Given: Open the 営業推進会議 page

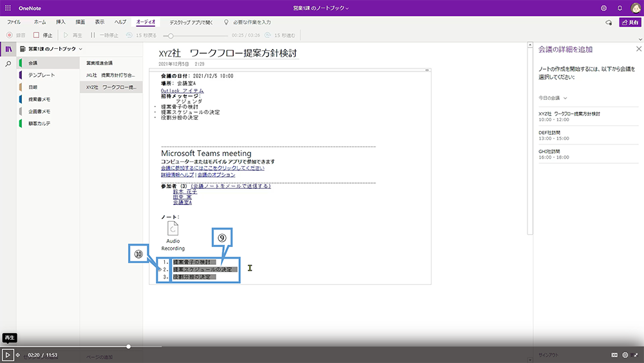Looking at the screenshot, I should (111, 63).
